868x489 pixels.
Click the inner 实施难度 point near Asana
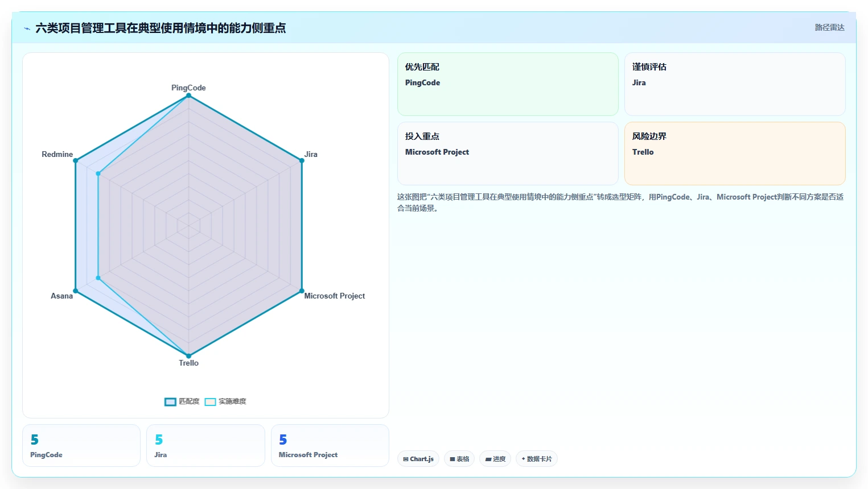tap(98, 278)
